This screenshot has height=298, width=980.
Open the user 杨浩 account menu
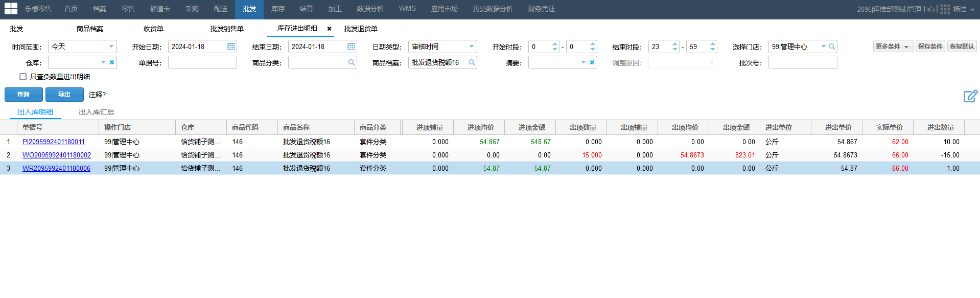click(964, 9)
